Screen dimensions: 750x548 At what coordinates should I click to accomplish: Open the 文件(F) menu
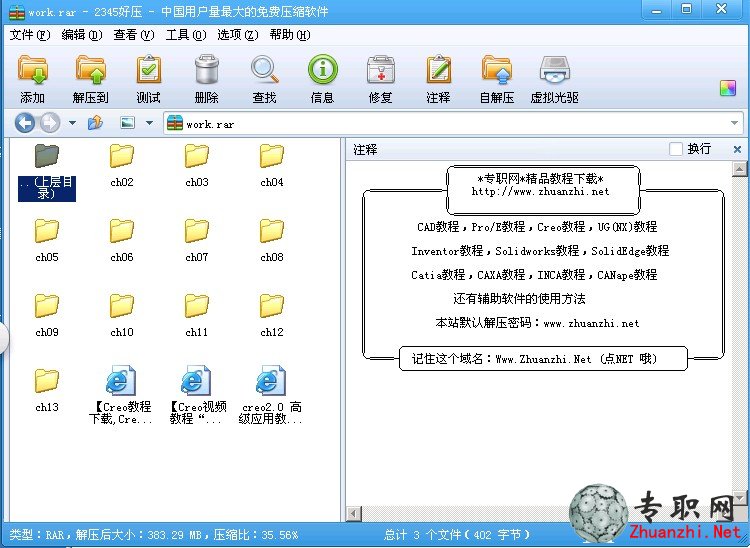click(x=30, y=35)
